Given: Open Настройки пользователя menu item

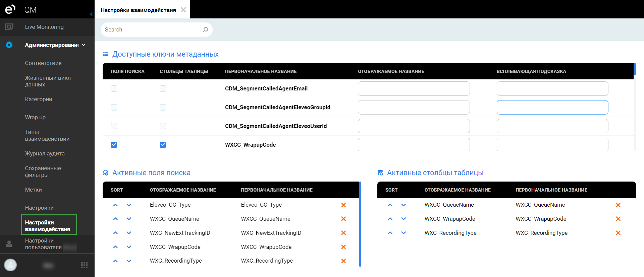Looking at the screenshot, I should tap(43, 244).
